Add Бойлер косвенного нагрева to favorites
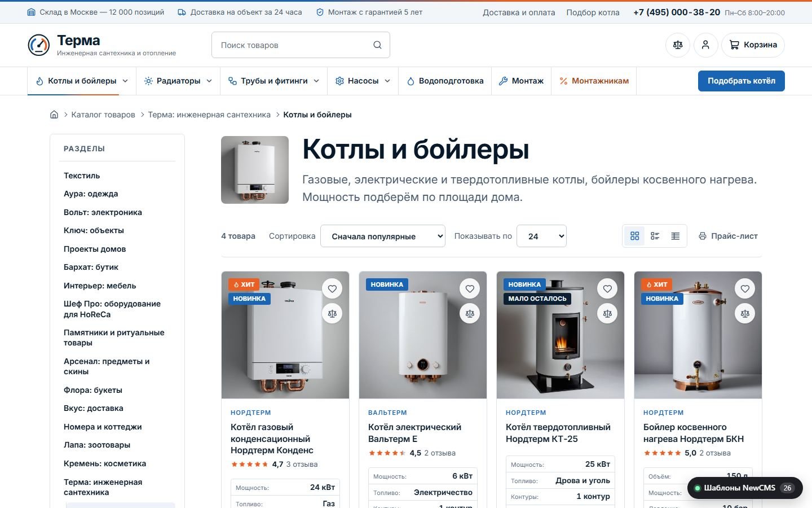 [x=745, y=289]
